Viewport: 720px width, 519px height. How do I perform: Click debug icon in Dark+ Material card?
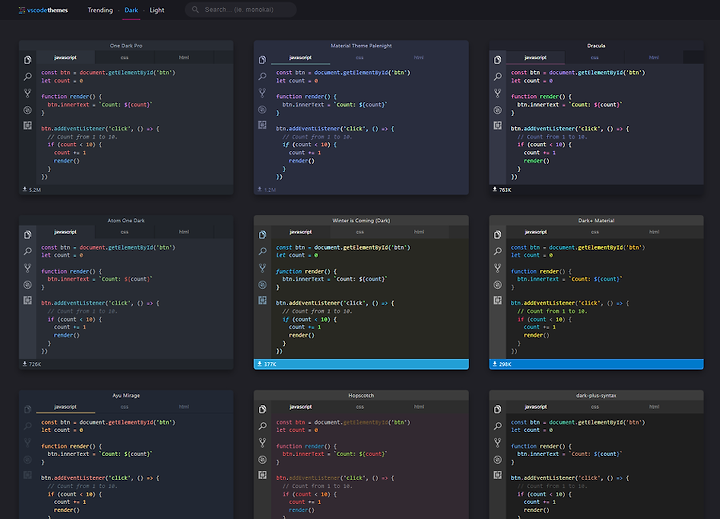point(498,285)
